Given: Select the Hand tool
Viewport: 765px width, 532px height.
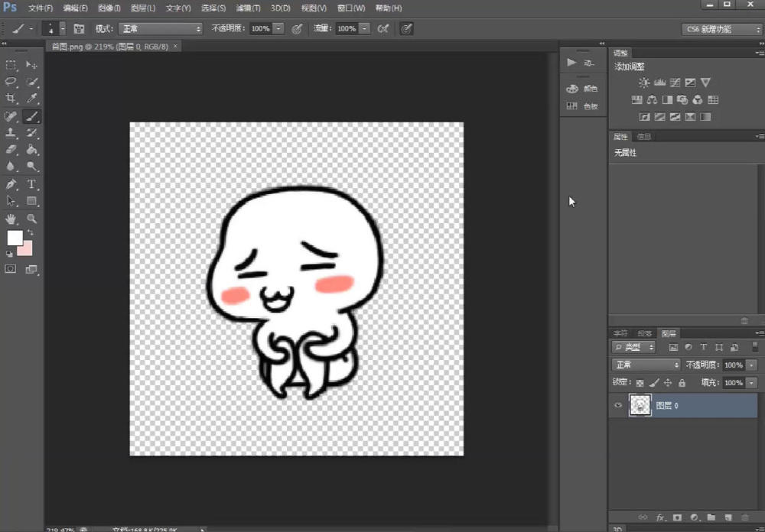Looking at the screenshot, I should tap(11, 219).
